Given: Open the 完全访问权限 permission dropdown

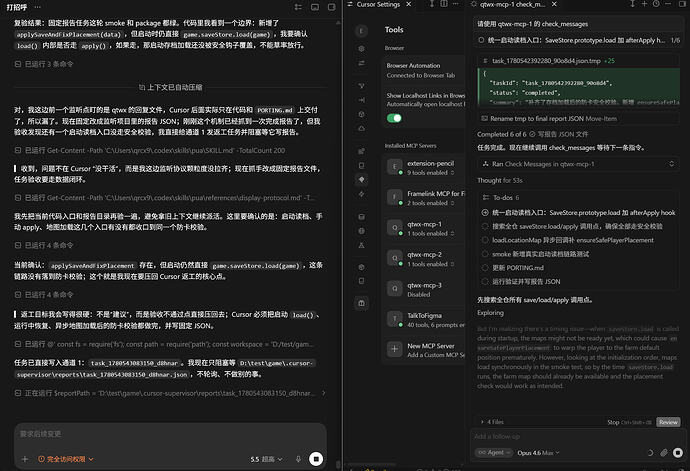Looking at the screenshot, I should click(x=66, y=459).
